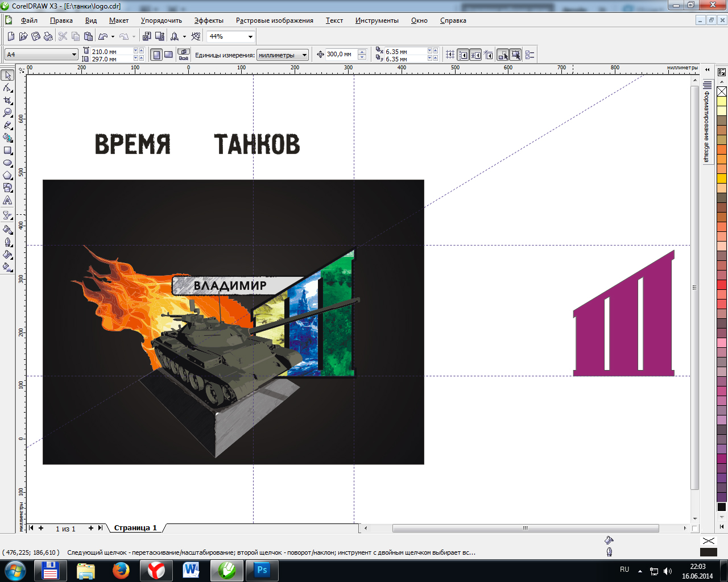
Task: Toggle draw complex objects while moving
Action: click(x=503, y=55)
